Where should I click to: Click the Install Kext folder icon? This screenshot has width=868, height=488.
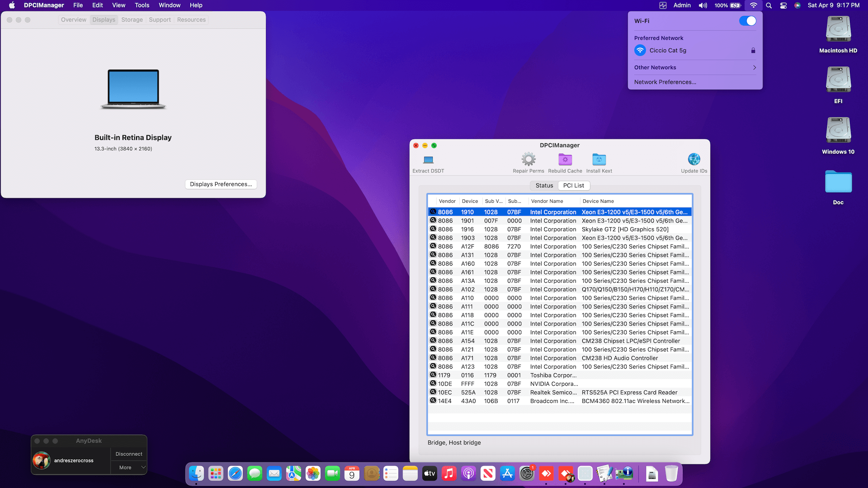click(x=599, y=160)
